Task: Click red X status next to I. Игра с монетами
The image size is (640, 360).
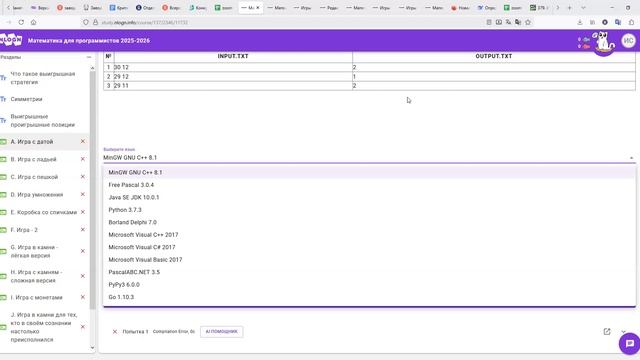Action: point(83,297)
